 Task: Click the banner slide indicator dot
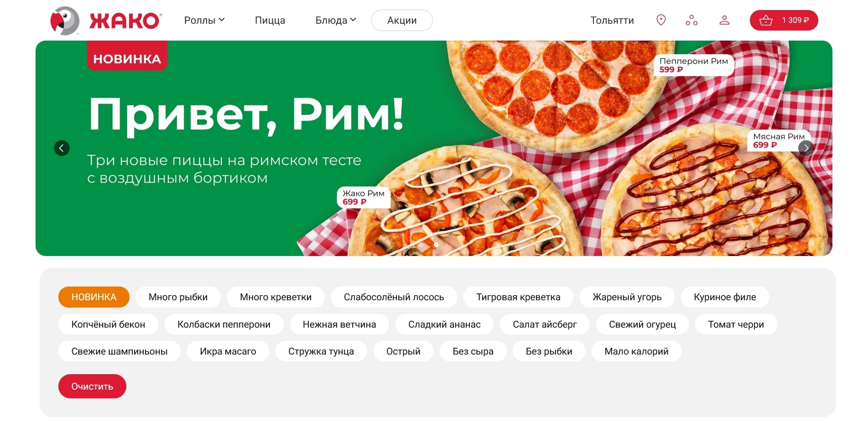tap(436, 245)
